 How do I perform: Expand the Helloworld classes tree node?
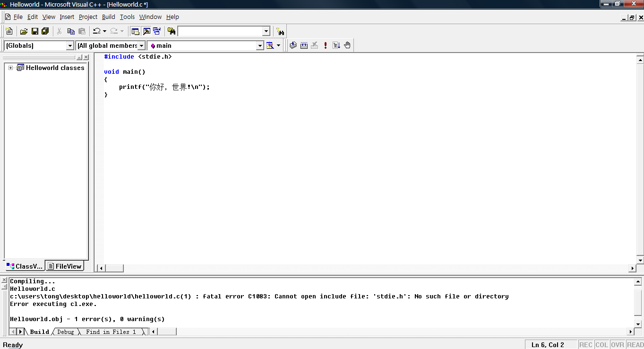(x=11, y=68)
